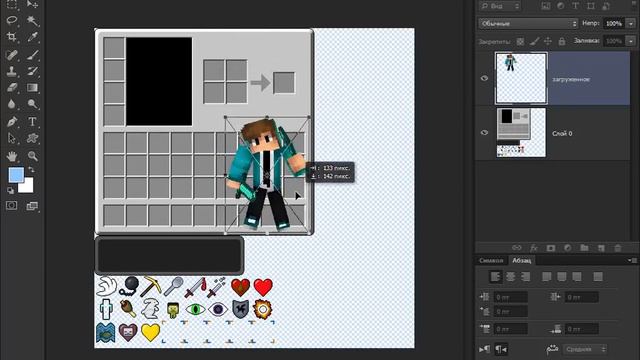Click the indent left margin field
This screenshot has height=360, width=640.
click(510, 297)
